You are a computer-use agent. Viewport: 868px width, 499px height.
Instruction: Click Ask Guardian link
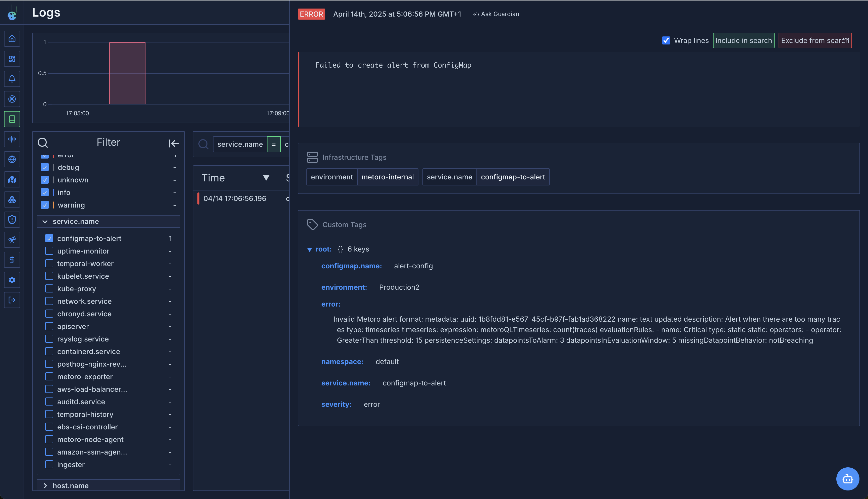[496, 14]
